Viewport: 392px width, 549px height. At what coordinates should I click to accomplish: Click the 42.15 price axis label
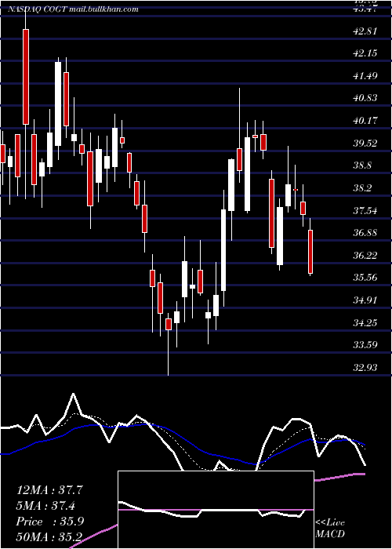[x=365, y=53]
